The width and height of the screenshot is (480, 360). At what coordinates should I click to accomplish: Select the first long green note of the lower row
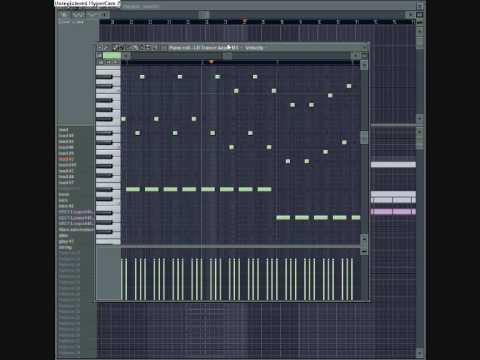click(x=283, y=218)
